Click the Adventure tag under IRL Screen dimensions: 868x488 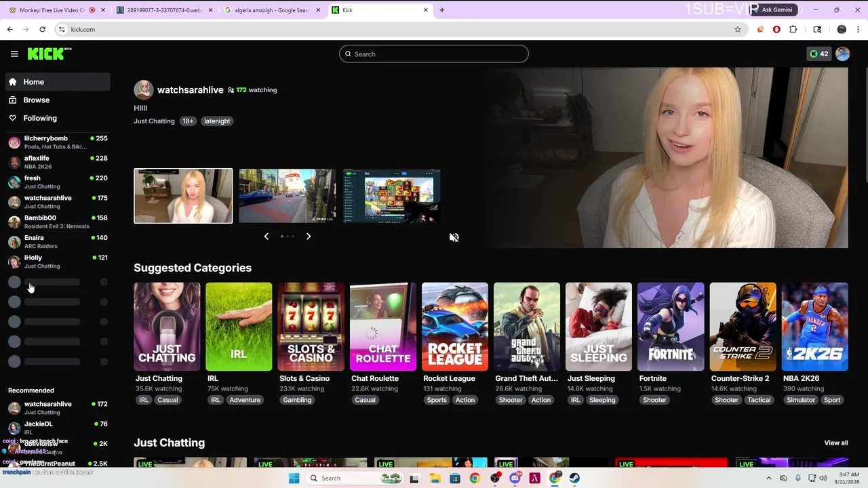(245, 400)
